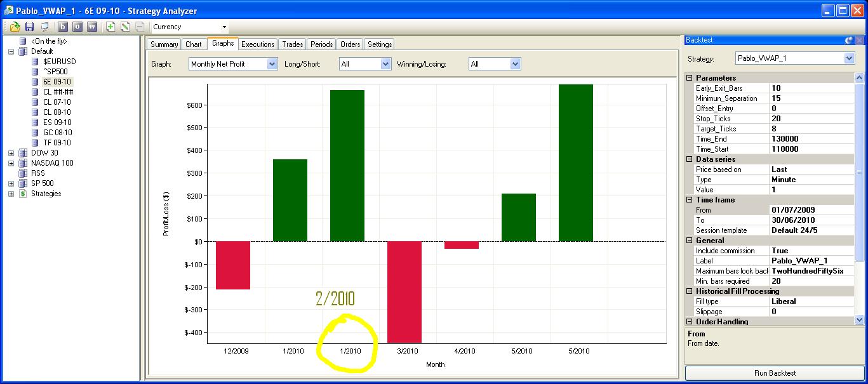Select the Graphs tab

[x=223, y=43]
